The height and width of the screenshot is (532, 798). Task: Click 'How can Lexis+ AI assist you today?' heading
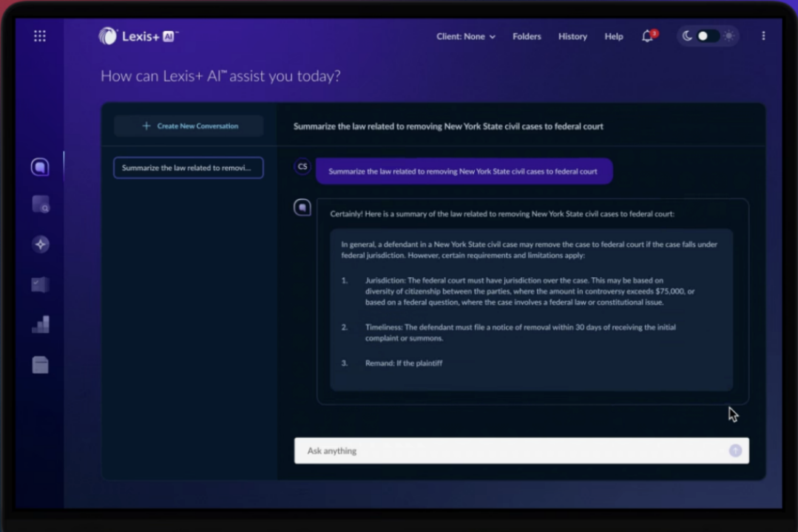click(220, 76)
